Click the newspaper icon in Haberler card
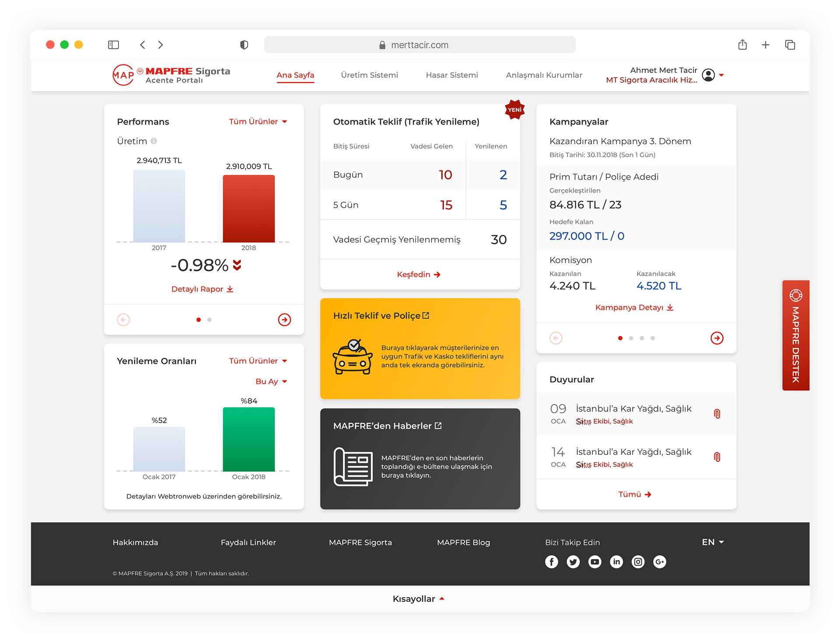 click(x=353, y=467)
